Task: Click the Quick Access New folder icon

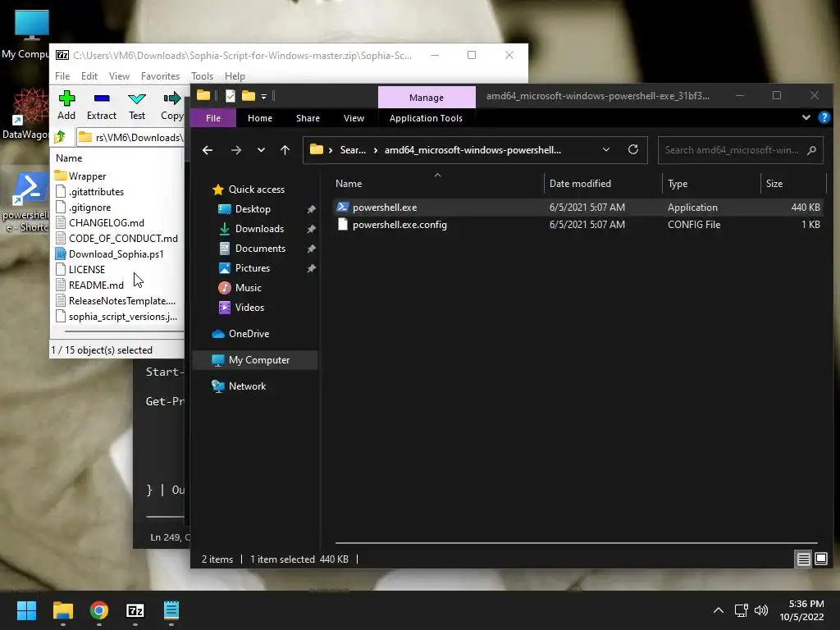Action: click(248, 96)
